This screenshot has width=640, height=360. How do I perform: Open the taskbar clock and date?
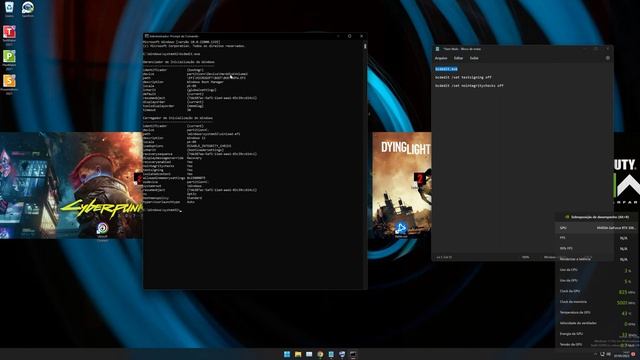coord(621,354)
